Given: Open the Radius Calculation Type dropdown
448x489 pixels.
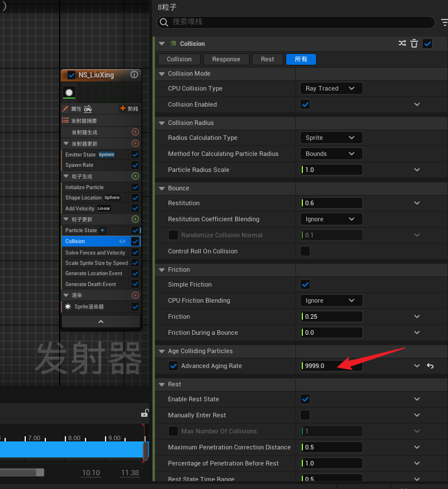Looking at the screenshot, I should 332,138.
